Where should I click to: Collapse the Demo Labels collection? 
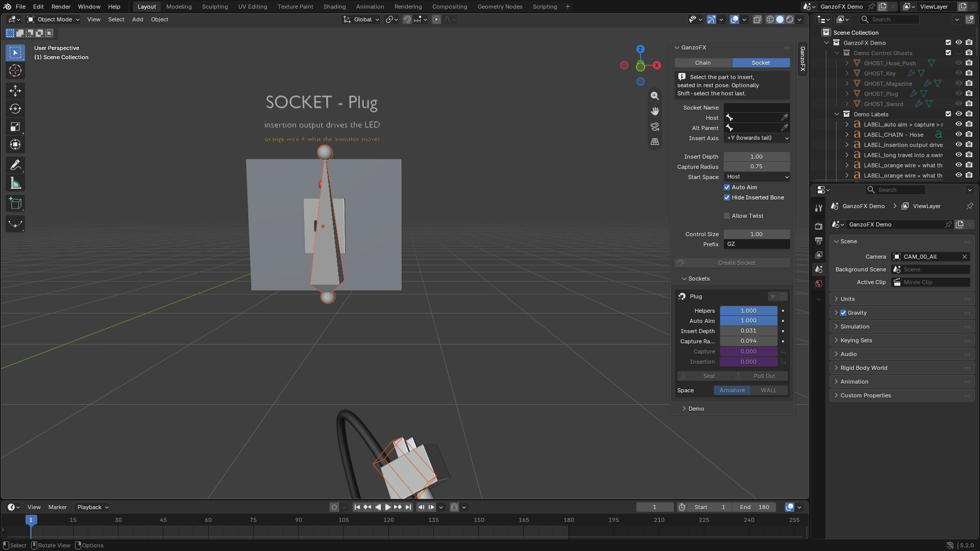[837, 114]
